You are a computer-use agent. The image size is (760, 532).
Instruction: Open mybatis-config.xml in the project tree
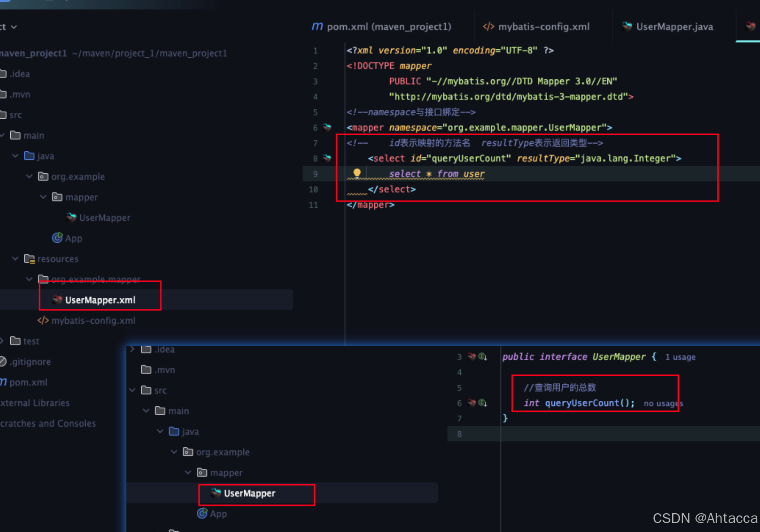click(93, 321)
